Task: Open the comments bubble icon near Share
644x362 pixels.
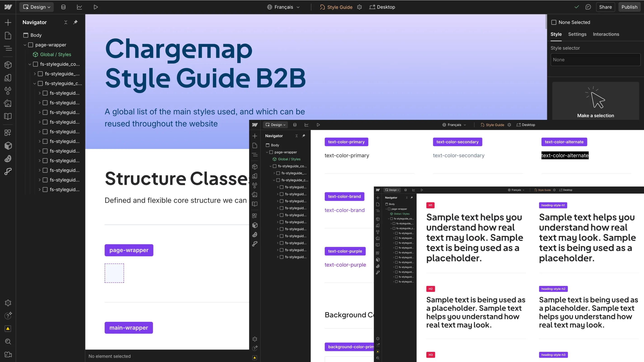Action: (588, 7)
